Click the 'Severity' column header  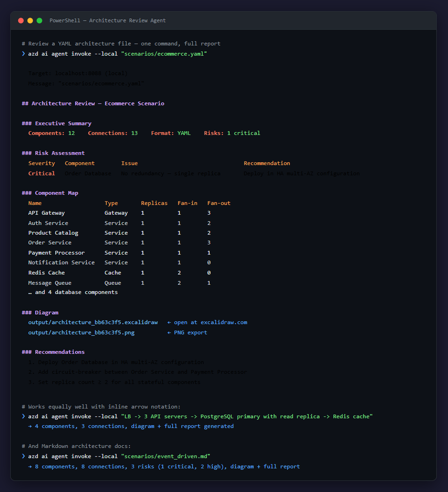(42, 163)
